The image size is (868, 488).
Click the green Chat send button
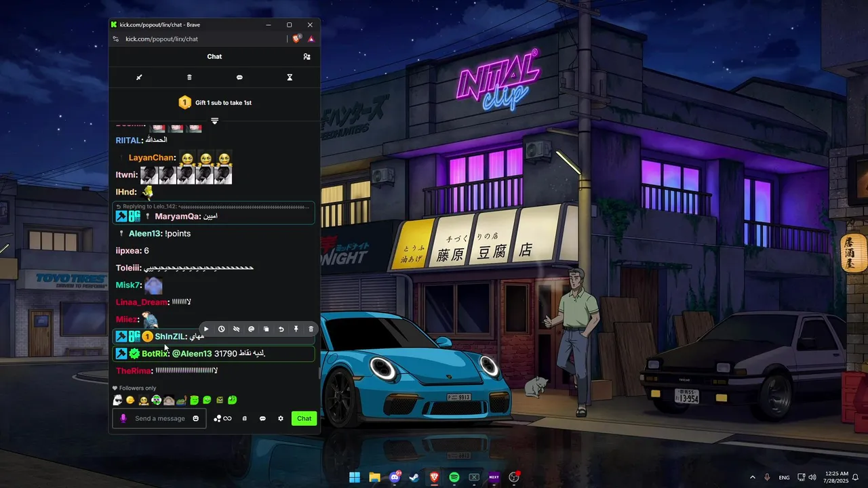[x=304, y=418]
